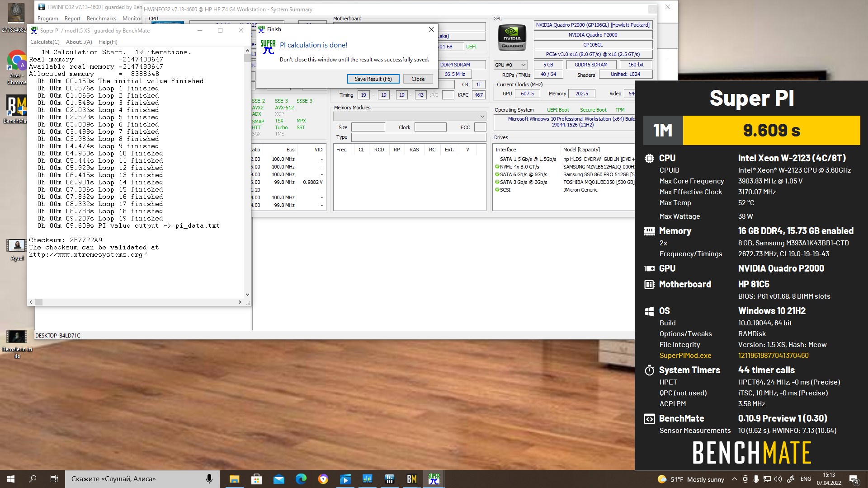Click horizontal scrollbar right arrow in Super PI
This screenshot has width=868, height=488.
[240, 302]
